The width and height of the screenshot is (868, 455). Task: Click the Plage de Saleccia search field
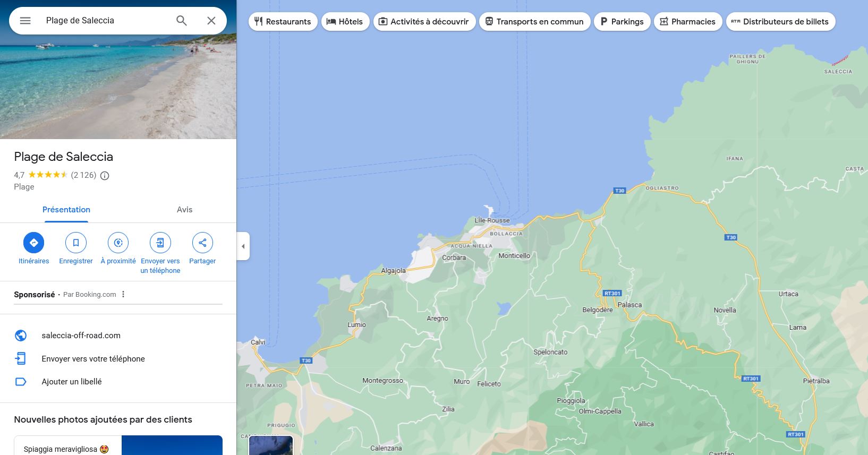(x=106, y=21)
